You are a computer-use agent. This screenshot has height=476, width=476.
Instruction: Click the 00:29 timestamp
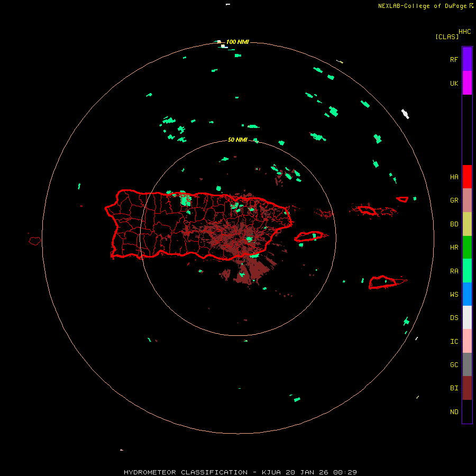pos(345,472)
